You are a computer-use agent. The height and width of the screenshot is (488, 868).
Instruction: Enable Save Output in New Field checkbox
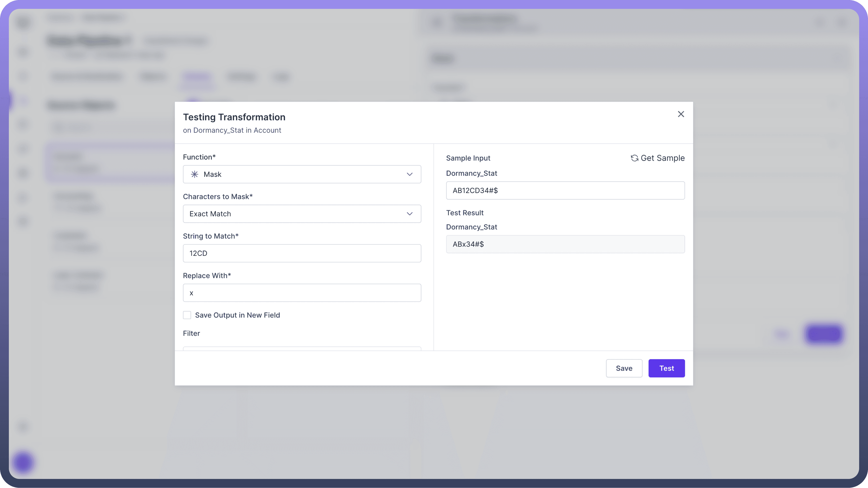187,315
